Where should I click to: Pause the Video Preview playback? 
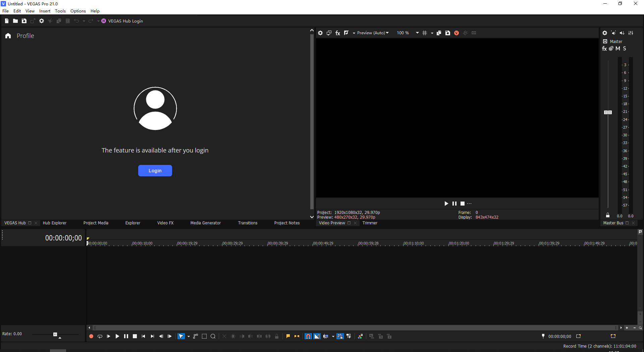click(x=454, y=204)
